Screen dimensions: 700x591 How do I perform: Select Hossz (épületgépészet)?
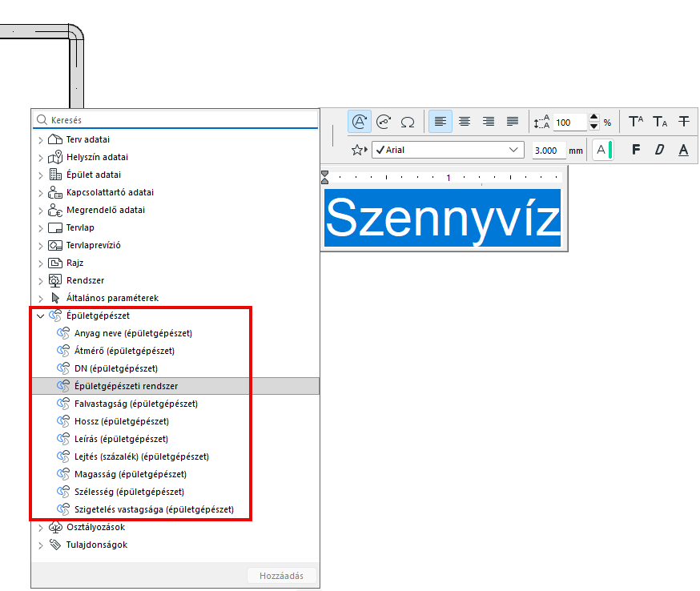coord(122,421)
